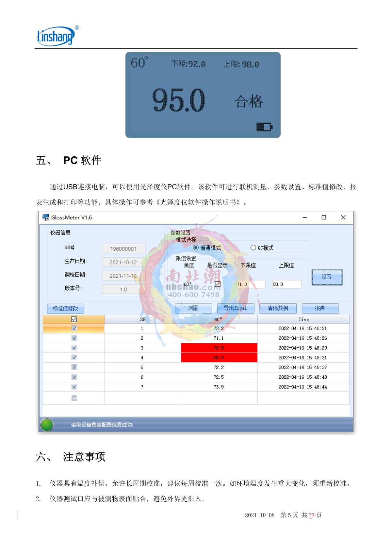Click the Time column header

(x=303, y=319)
